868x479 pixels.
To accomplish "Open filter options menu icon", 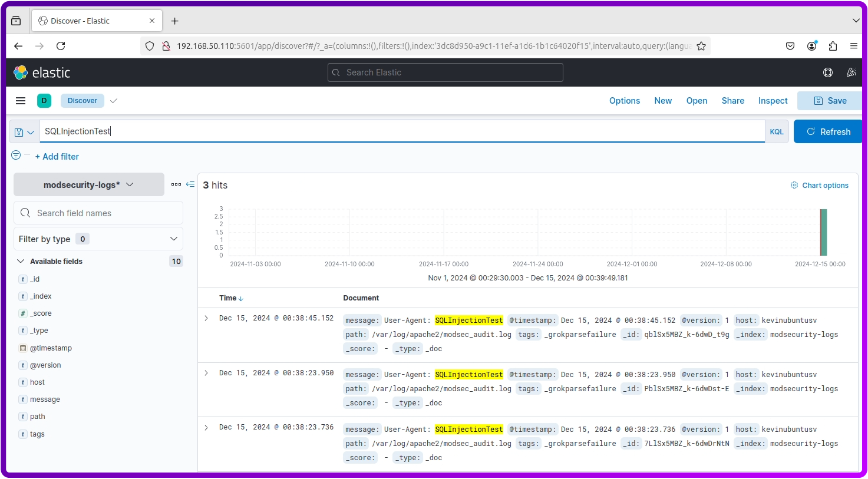I will coord(16,155).
